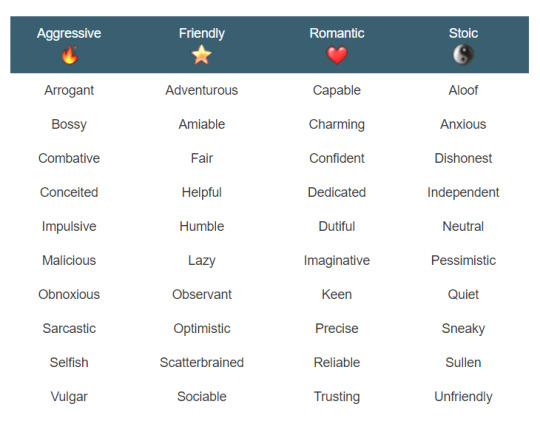Select the Aggressive column header
The width and height of the screenshot is (540, 427).
click(x=69, y=34)
